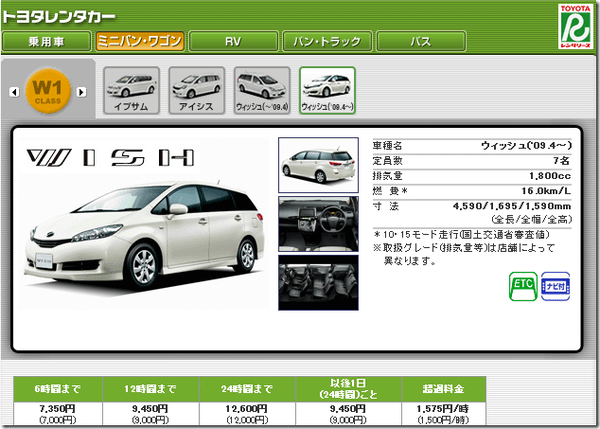Click the 1,800cc displacement value
This screenshot has height=429, width=600.
click(x=550, y=176)
